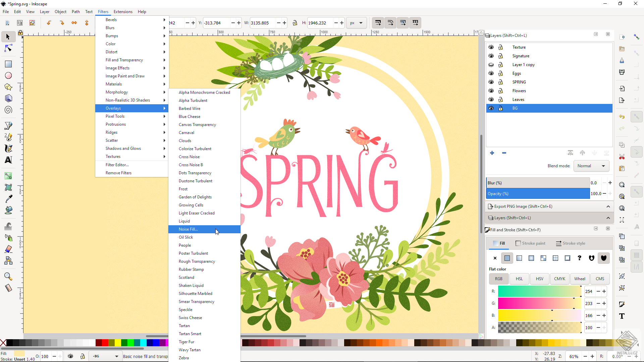Select the Star tool
Viewport: 644px width, 362px height.
8,87
